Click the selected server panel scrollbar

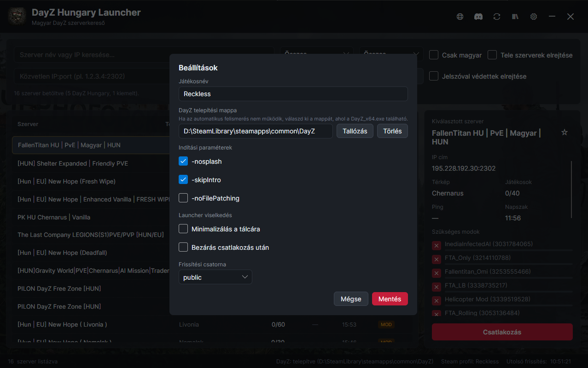click(x=571, y=190)
